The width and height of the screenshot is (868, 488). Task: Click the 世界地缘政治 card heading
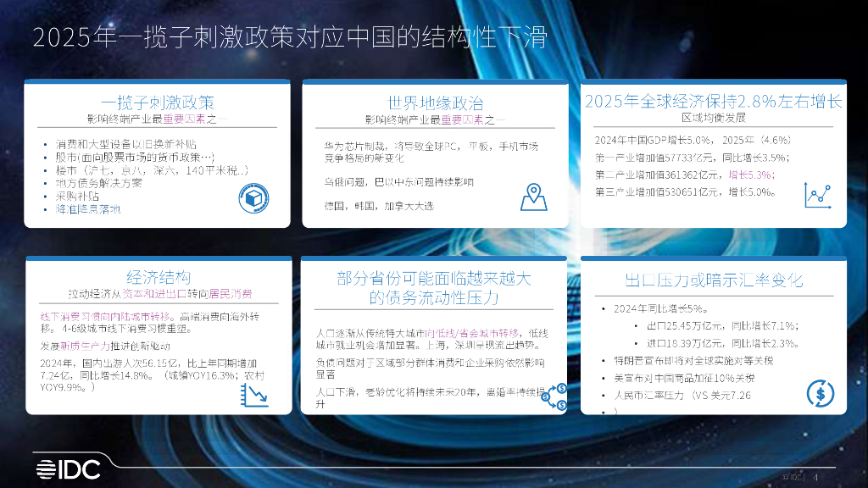[x=435, y=103]
